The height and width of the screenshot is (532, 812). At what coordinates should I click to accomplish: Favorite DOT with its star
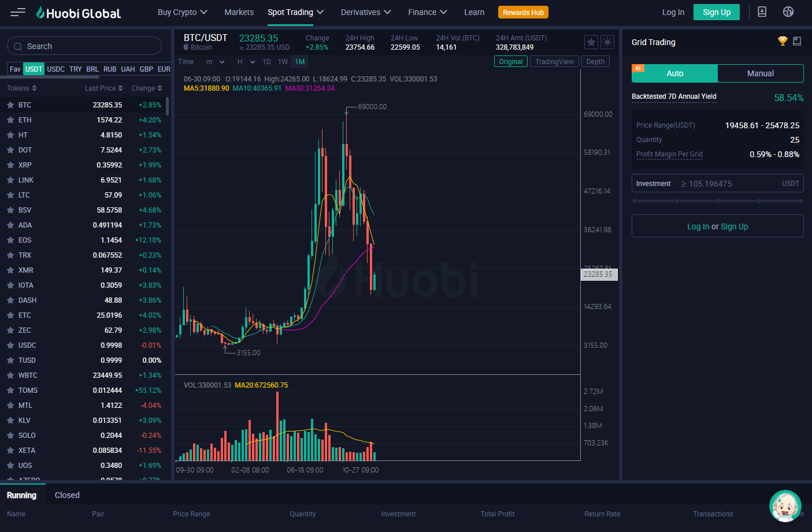[x=10, y=150]
